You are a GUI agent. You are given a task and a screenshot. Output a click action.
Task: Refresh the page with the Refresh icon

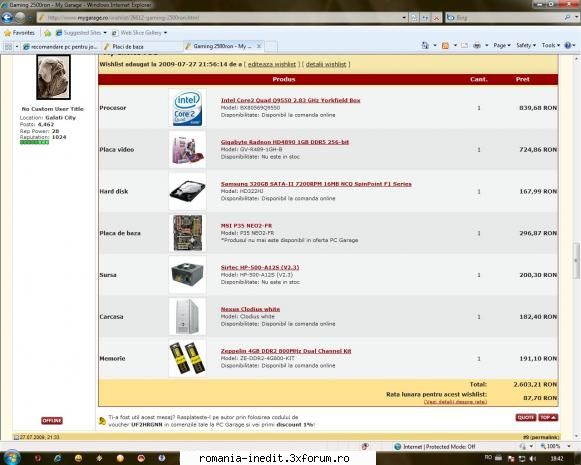coord(425,17)
